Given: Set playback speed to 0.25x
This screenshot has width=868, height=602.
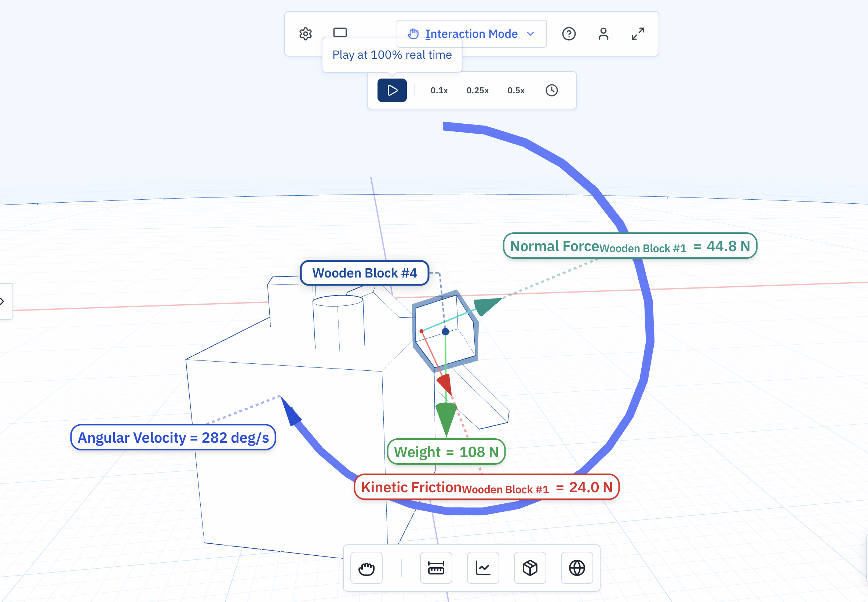Looking at the screenshot, I should click(x=478, y=91).
